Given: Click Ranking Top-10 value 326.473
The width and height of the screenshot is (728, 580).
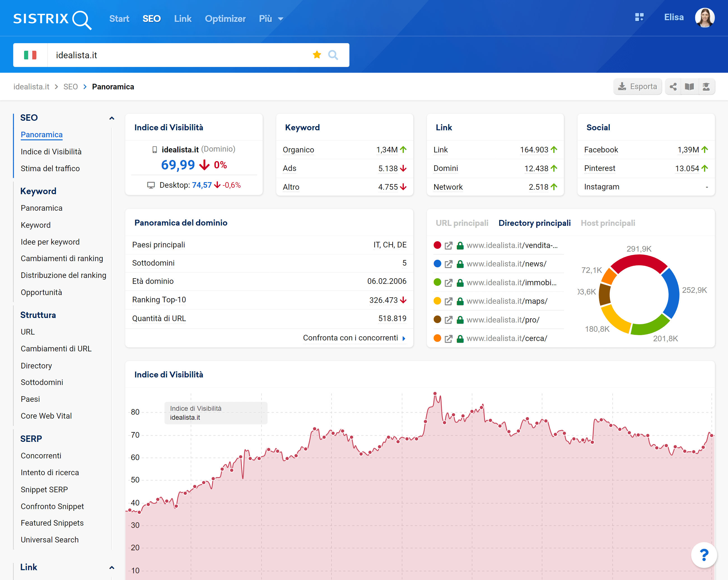Looking at the screenshot, I should click(383, 300).
